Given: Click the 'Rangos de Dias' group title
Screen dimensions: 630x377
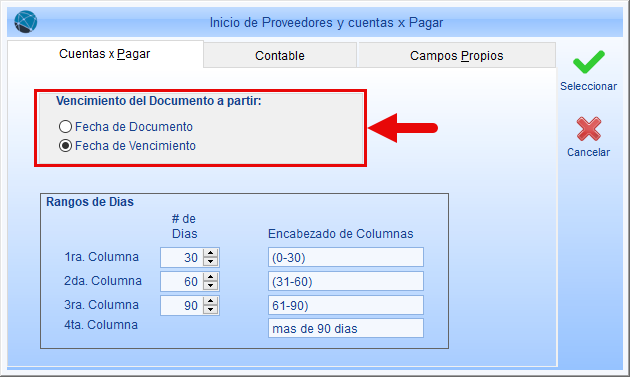Looking at the screenshot, I should pyautogui.click(x=90, y=202).
